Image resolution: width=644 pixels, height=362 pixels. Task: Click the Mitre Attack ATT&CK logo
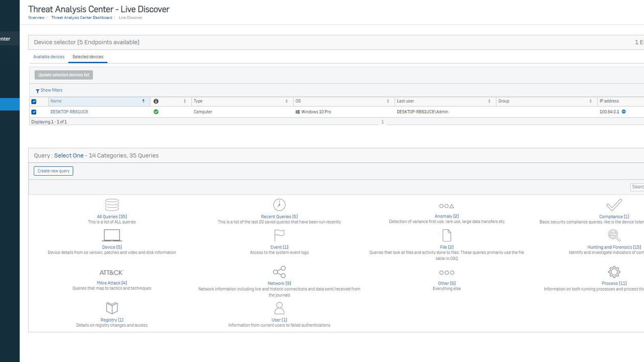[x=111, y=272]
